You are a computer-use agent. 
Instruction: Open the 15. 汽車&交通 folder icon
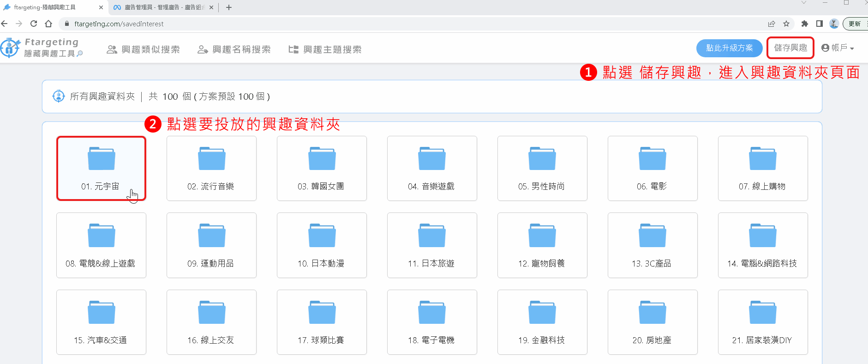point(102,312)
